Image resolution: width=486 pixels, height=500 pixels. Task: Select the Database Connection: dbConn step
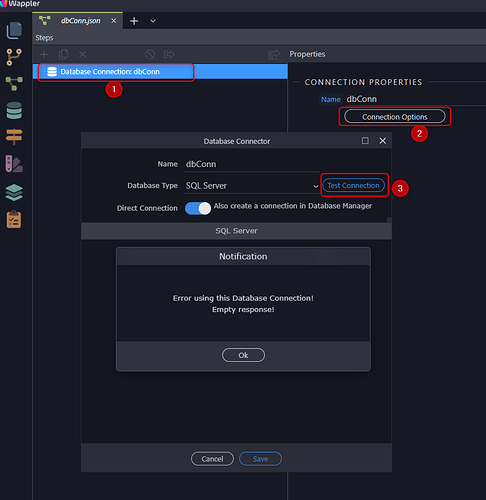coord(160,72)
